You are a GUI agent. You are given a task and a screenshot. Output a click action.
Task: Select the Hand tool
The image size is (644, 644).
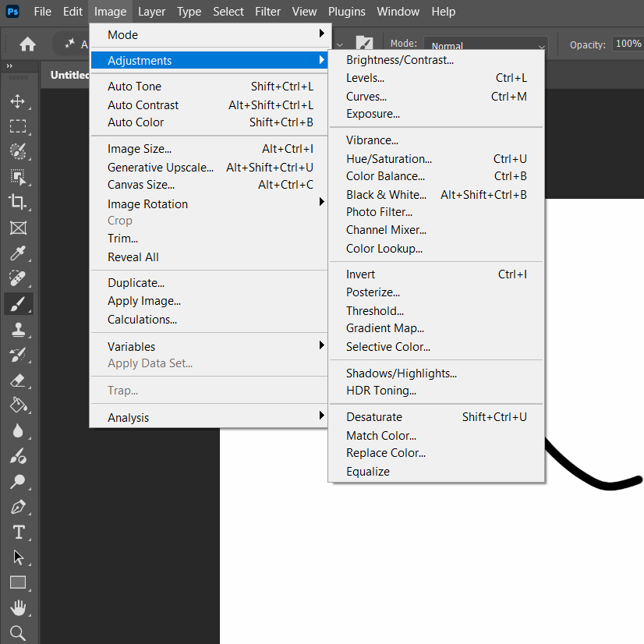18,608
